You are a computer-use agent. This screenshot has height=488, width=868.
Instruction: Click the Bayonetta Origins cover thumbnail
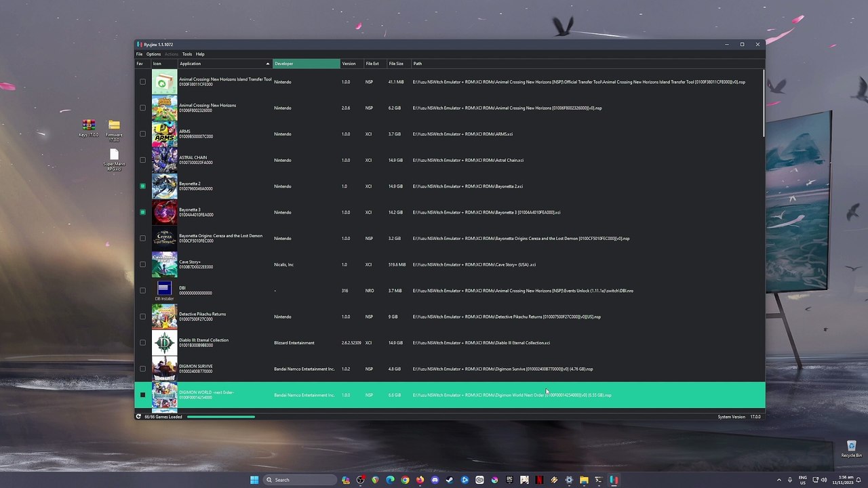coord(164,239)
